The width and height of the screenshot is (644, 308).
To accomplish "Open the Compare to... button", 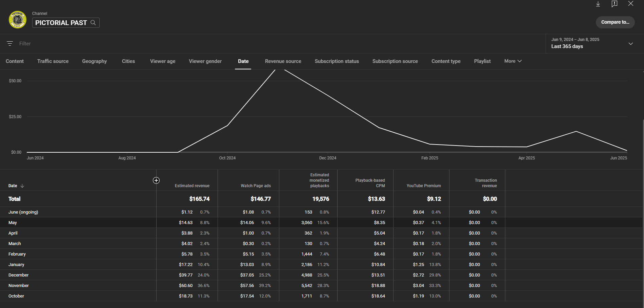I will coord(615,22).
